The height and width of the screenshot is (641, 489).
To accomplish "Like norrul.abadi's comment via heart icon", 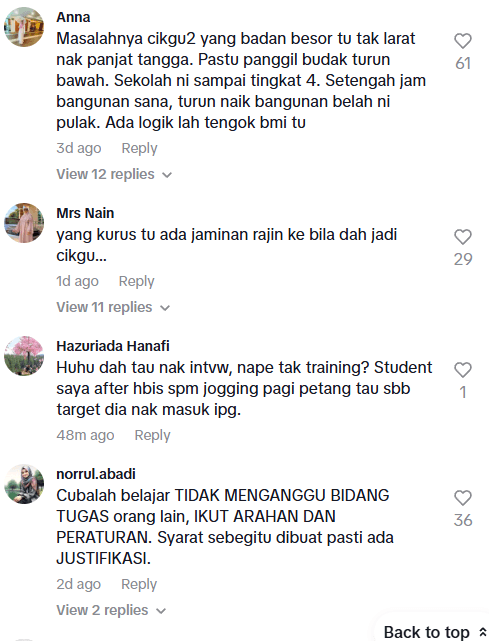I will 463,498.
